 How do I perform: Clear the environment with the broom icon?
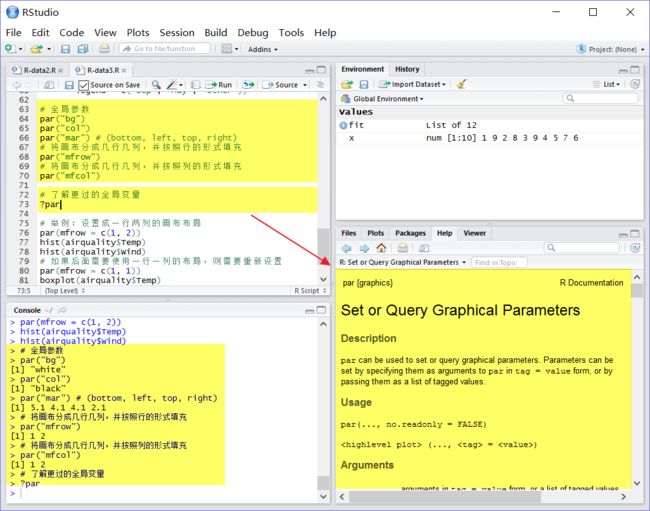462,84
